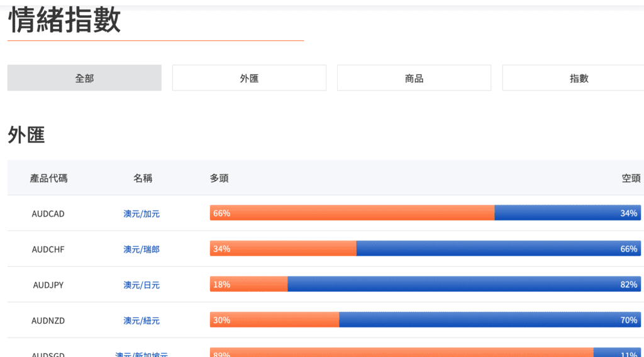The height and width of the screenshot is (357, 644).
Task: Click the orange 34% bar for AUDCHF
Action: point(283,249)
